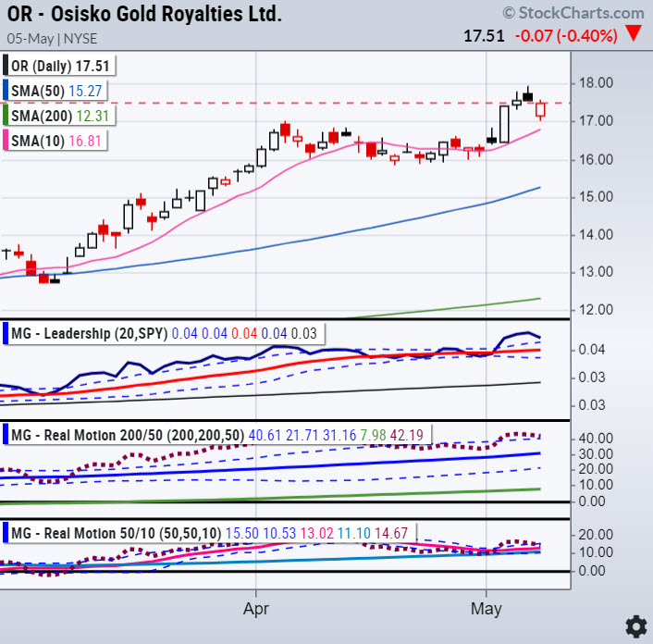Click the 10.00 axis label in Real Motion 50/10

pos(596,552)
